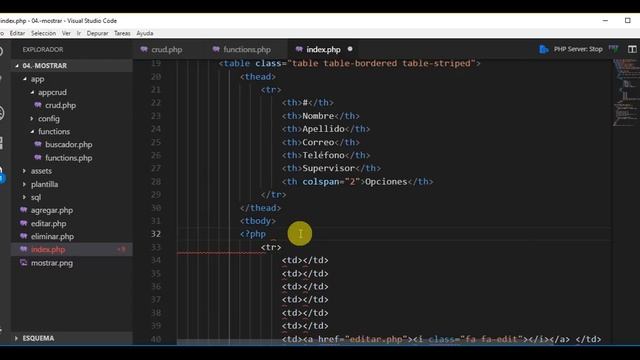This screenshot has height=360, width=640.
Task: Click the PHP icon on the functions.php tab
Action: click(216, 49)
